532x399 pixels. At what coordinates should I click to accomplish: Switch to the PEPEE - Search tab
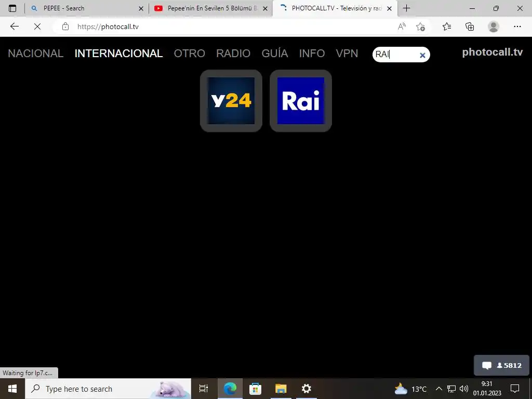coord(87,8)
